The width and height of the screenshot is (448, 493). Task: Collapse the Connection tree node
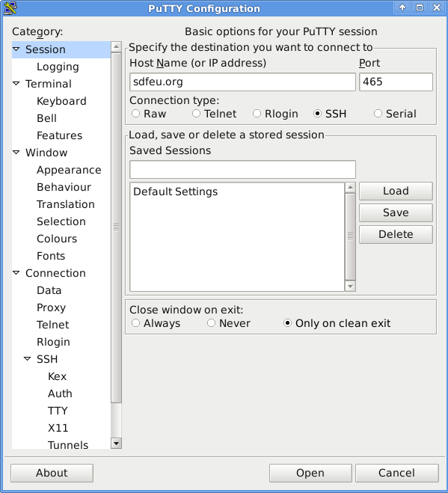click(16, 273)
